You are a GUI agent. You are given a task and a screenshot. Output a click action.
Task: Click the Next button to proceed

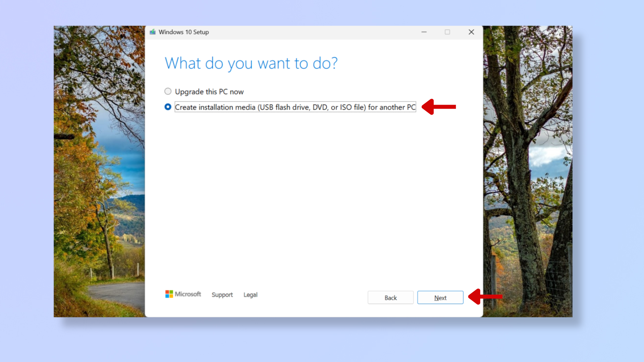pyautogui.click(x=440, y=297)
